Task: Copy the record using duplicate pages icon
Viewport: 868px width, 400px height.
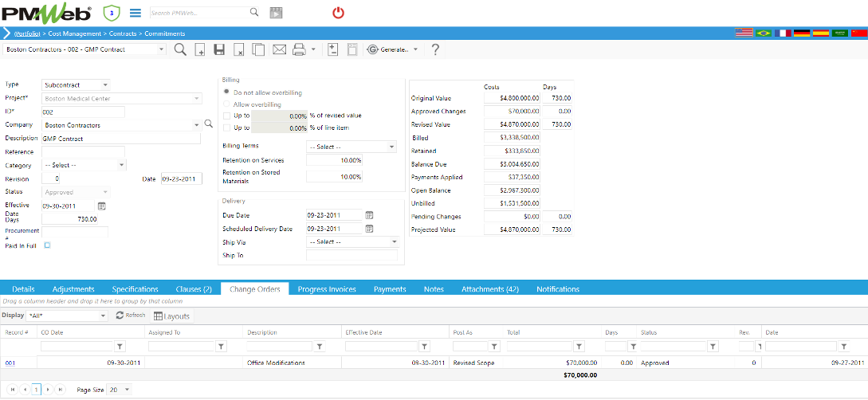Action: (x=258, y=49)
